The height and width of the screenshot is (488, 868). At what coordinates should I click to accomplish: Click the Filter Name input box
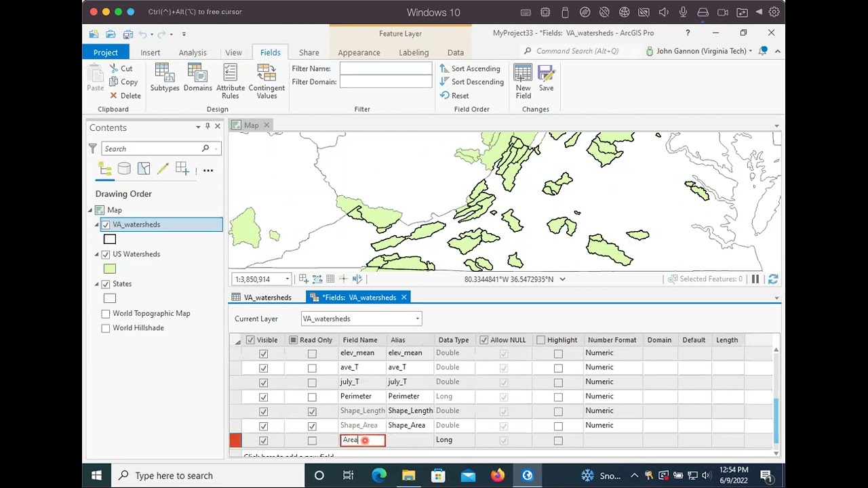(x=386, y=68)
